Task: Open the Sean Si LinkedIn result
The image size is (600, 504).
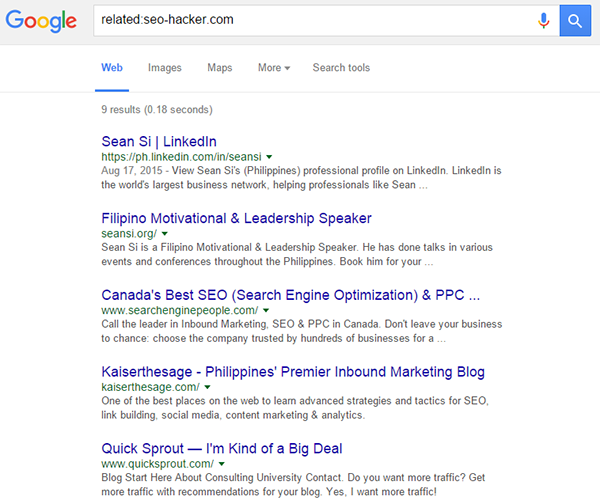Action: [159, 141]
